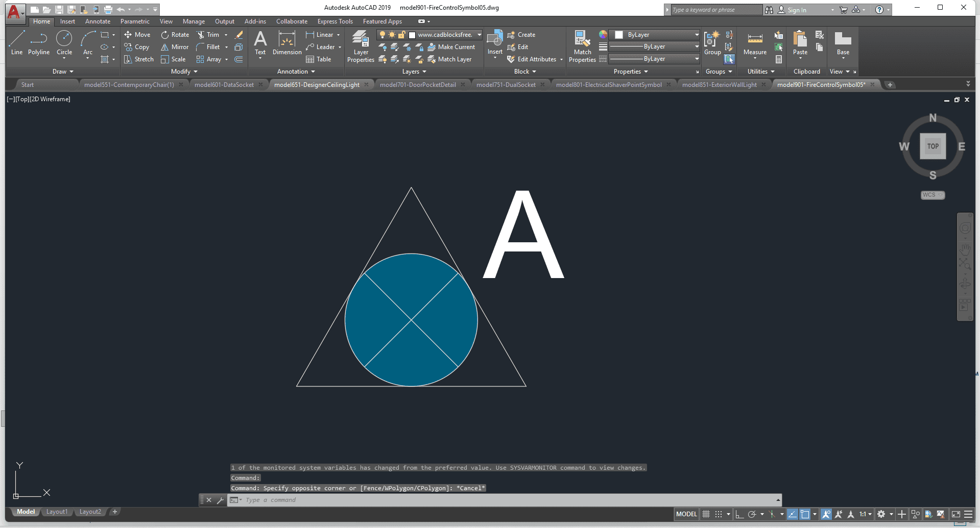
Task: Select the Polyline draw tool
Action: coord(39,43)
